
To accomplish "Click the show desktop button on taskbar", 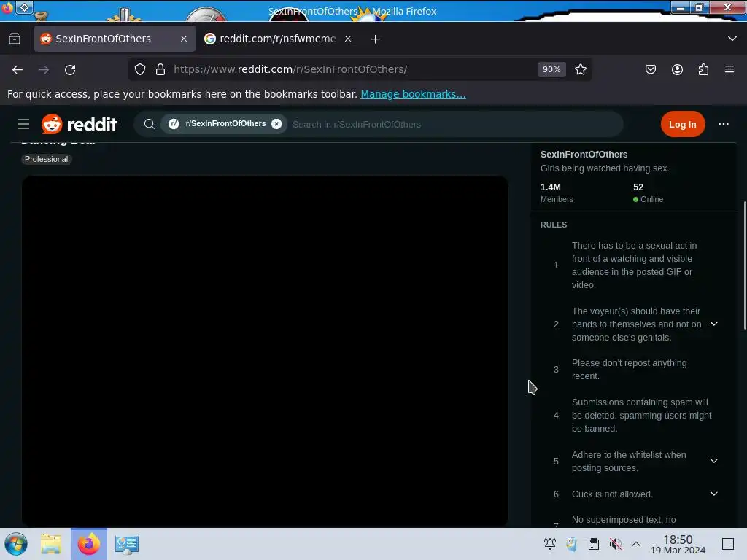I will [x=728, y=544].
